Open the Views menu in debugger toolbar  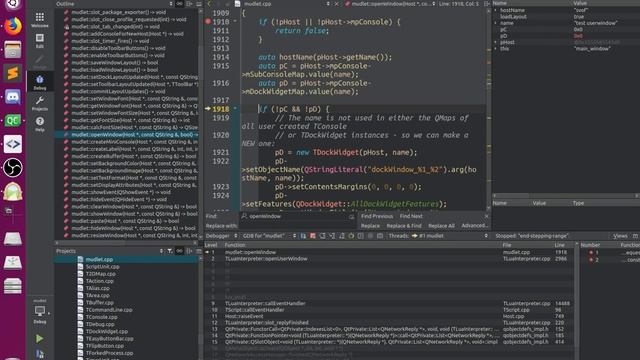click(x=620, y=236)
